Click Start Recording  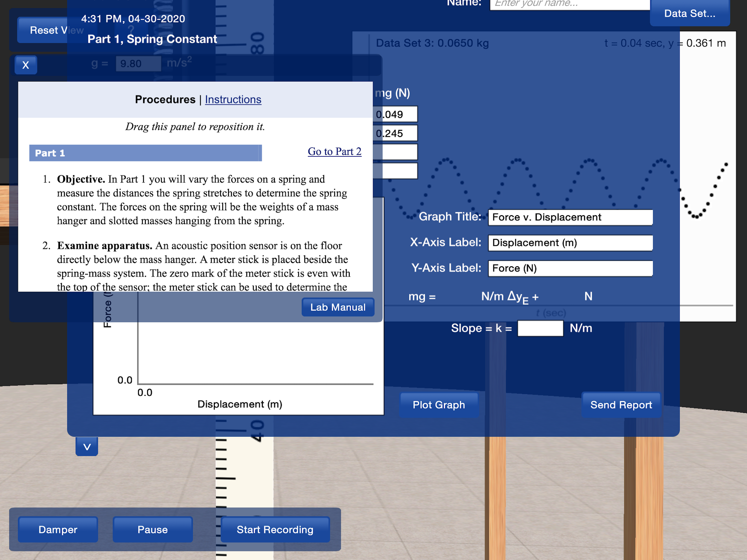coord(275,529)
